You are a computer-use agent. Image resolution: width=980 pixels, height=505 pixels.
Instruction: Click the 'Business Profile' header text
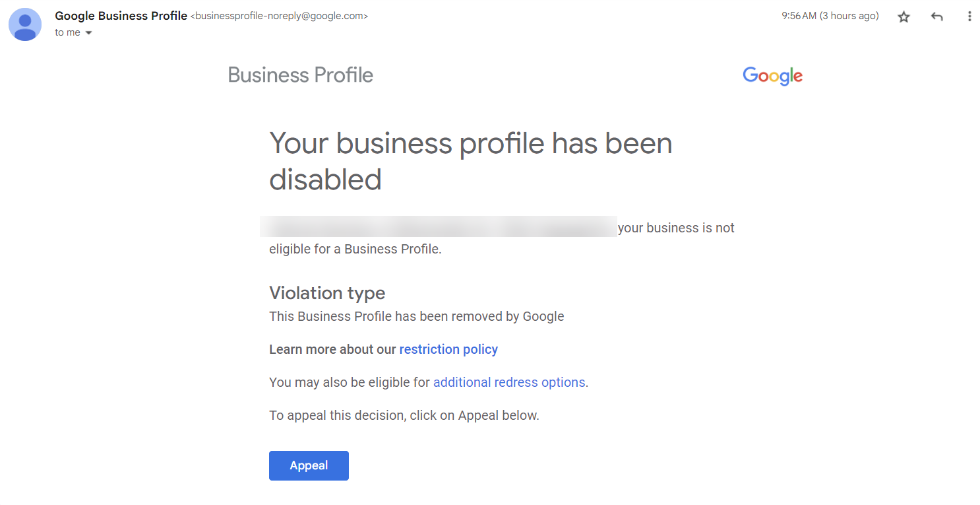(300, 75)
